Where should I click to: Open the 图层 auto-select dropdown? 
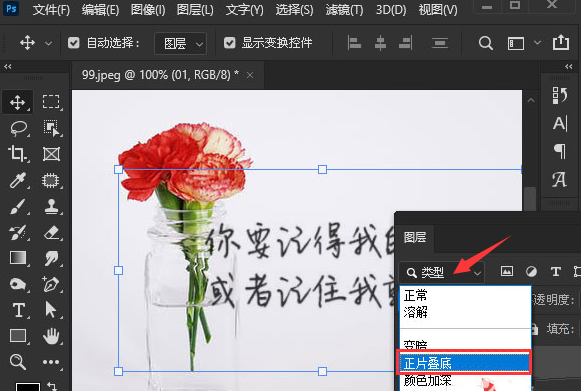point(181,43)
